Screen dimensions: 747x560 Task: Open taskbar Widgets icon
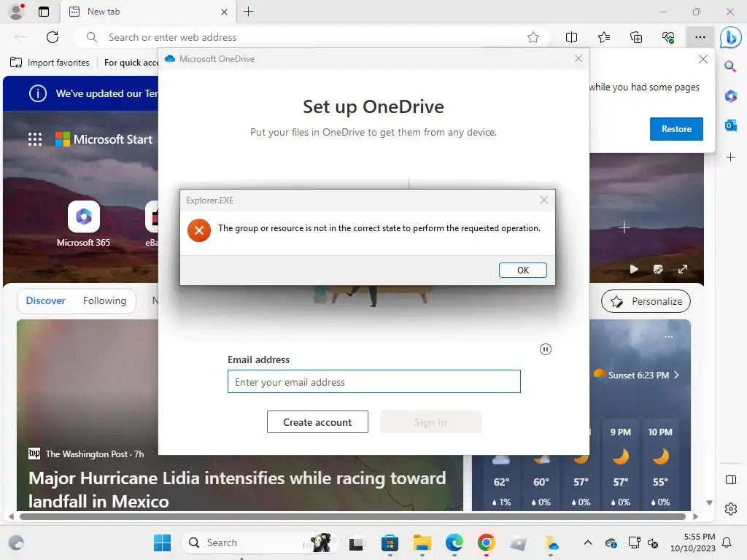pos(16,542)
